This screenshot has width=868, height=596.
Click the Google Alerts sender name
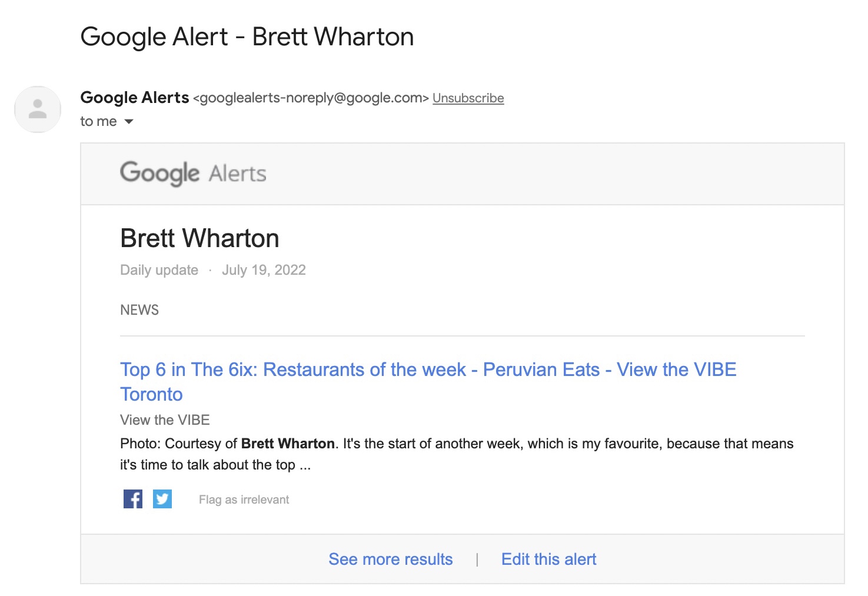click(135, 98)
